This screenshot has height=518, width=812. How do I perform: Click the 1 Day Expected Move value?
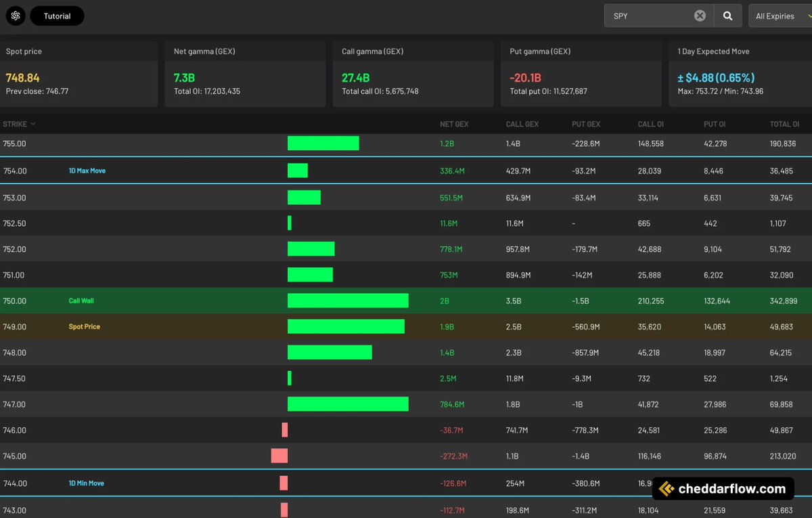point(716,78)
